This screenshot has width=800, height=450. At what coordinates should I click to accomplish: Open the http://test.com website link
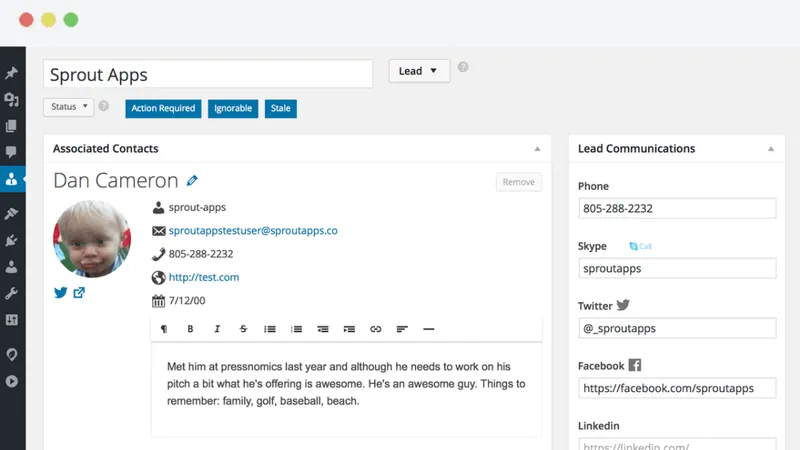pos(204,277)
